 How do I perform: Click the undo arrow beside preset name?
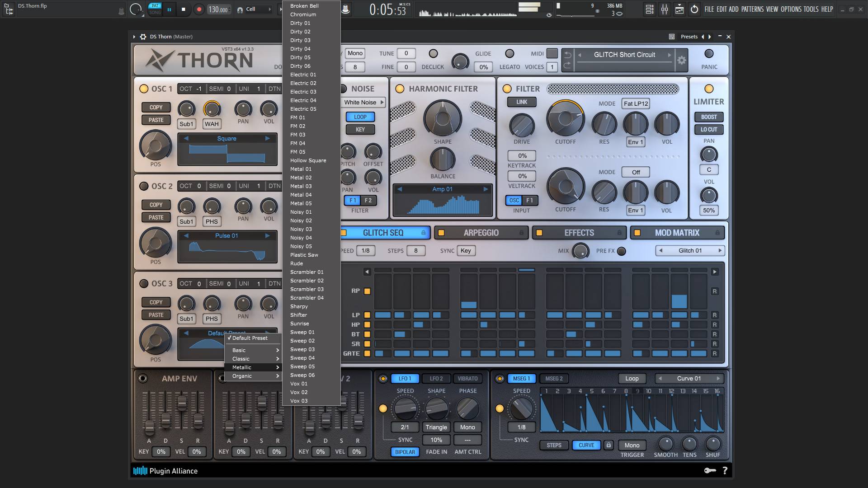click(568, 55)
